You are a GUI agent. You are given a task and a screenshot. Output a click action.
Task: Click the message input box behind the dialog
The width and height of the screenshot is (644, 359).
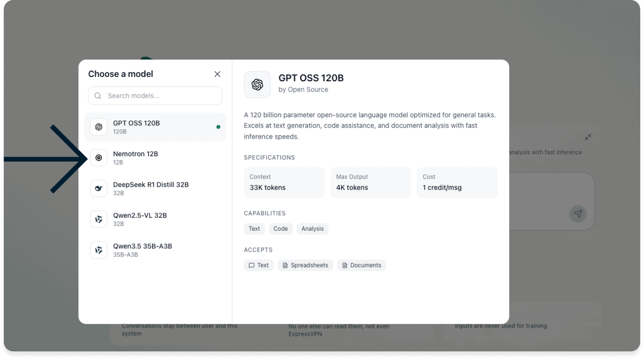tap(551, 201)
